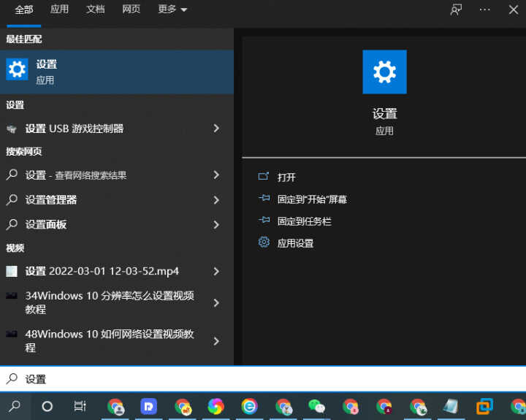Click the large 设置 gear icon in preview pane
The width and height of the screenshot is (526, 420).
(384, 72)
